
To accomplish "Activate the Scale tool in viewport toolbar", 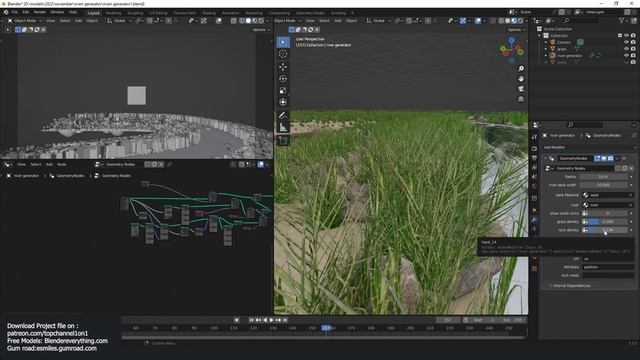I will point(283,90).
